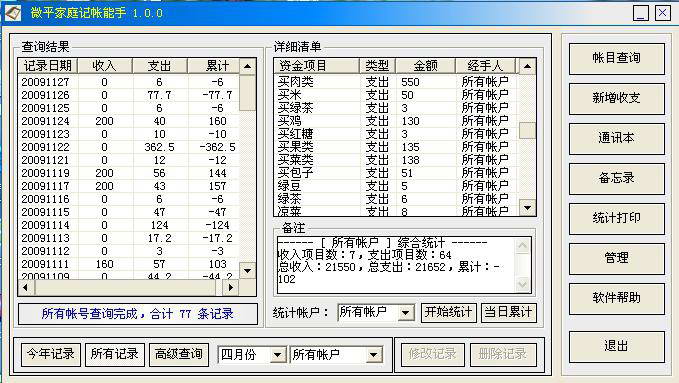Select the 20091116 record row

tap(129, 199)
